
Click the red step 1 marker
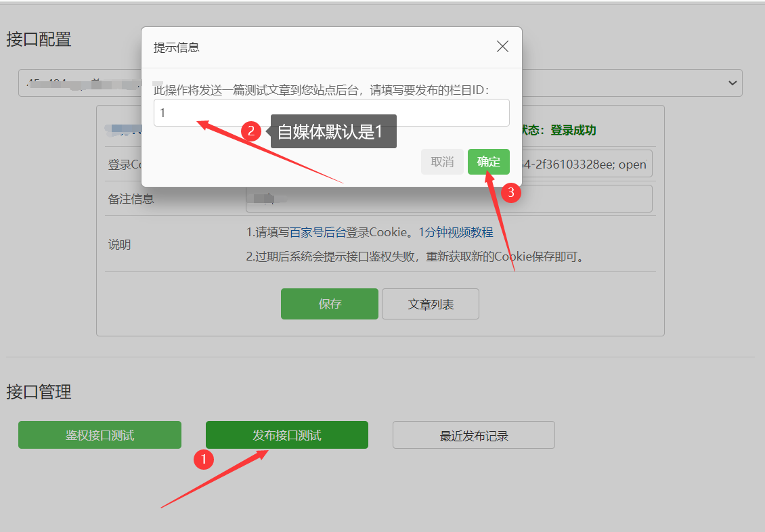(x=204, y=460)
